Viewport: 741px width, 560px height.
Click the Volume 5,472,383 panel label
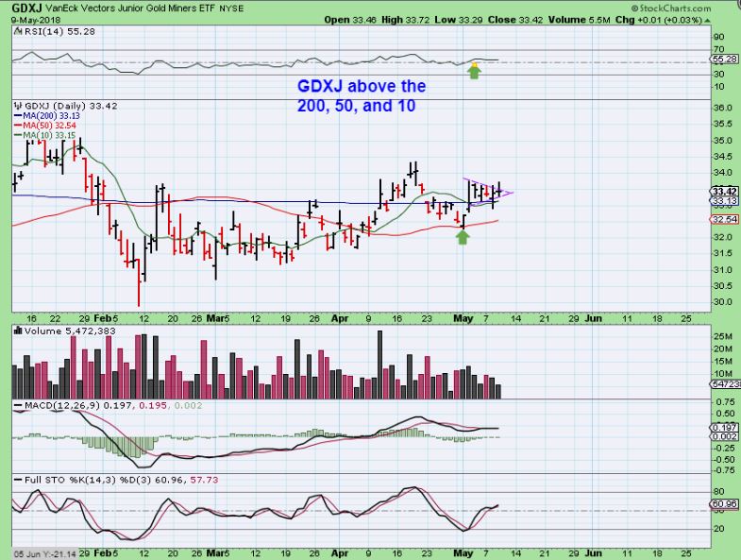pyautogui.click(x=70, y=331)
